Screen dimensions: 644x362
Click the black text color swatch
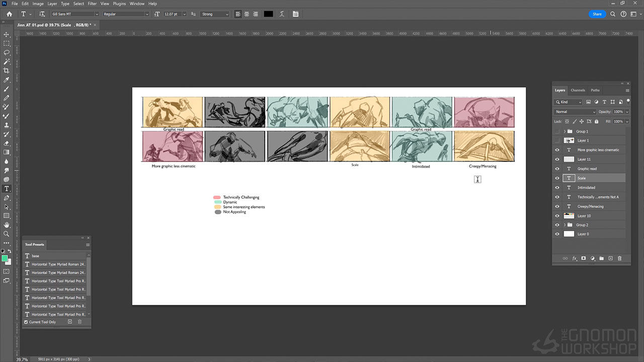268,14
